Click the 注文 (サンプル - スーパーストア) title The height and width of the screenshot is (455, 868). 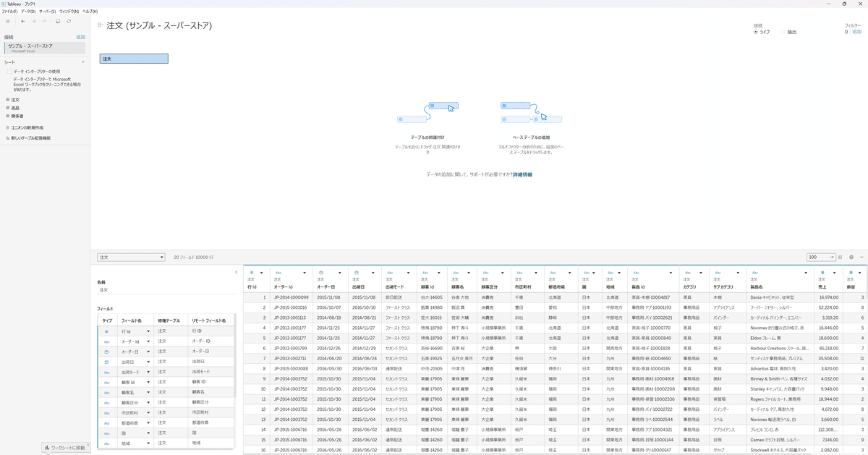click(x=159, y=25)
